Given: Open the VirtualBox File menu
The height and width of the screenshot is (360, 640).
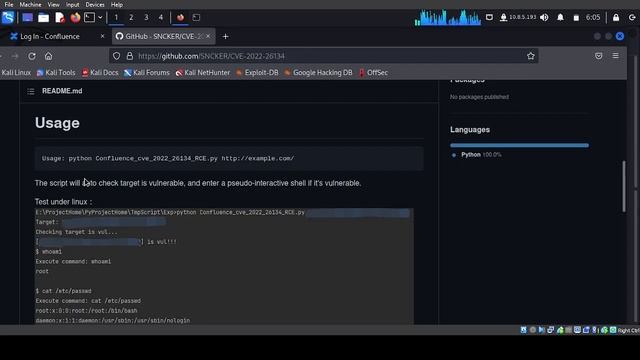Looking at the screenshot, I should click(9, 4).
